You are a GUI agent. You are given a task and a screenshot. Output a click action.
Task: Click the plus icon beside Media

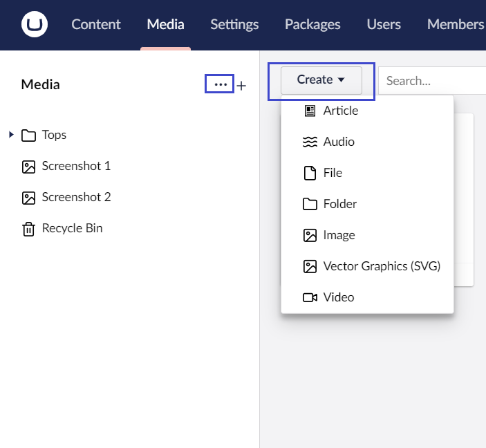point(241,86)
